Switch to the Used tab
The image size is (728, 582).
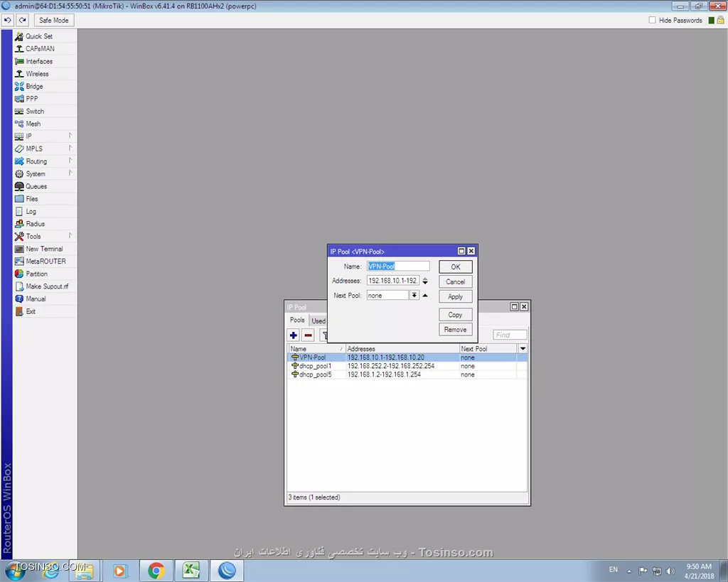318,320
